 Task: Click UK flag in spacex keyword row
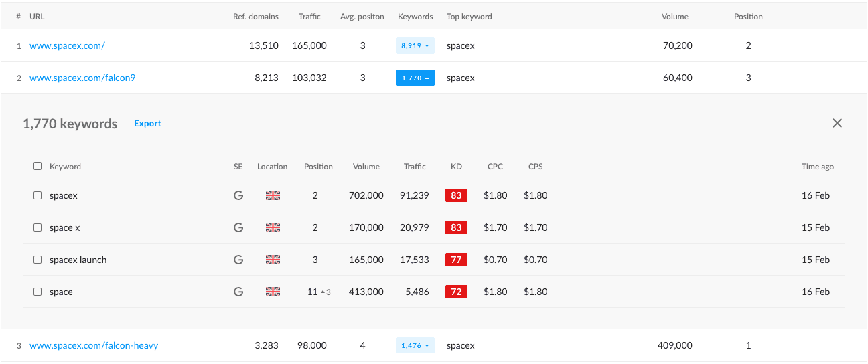273,195
